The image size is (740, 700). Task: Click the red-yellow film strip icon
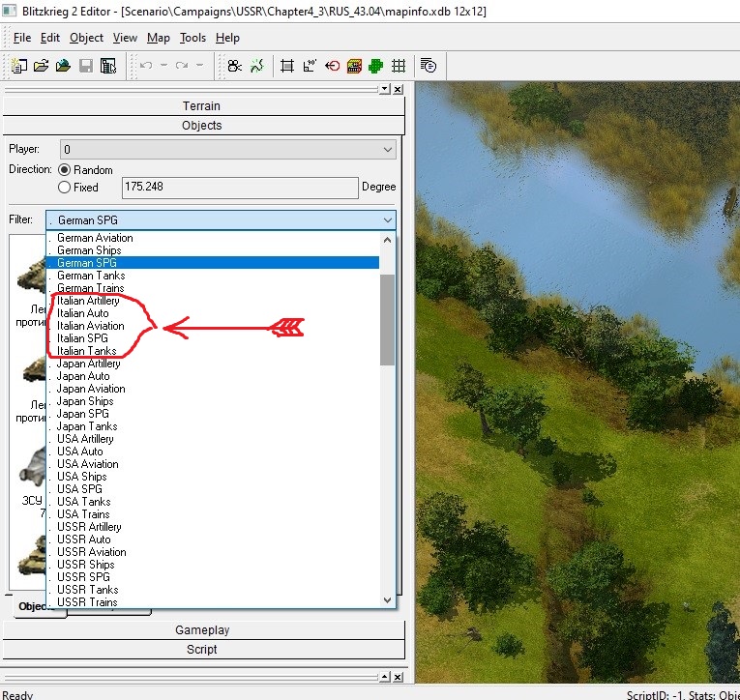point(354,66)
